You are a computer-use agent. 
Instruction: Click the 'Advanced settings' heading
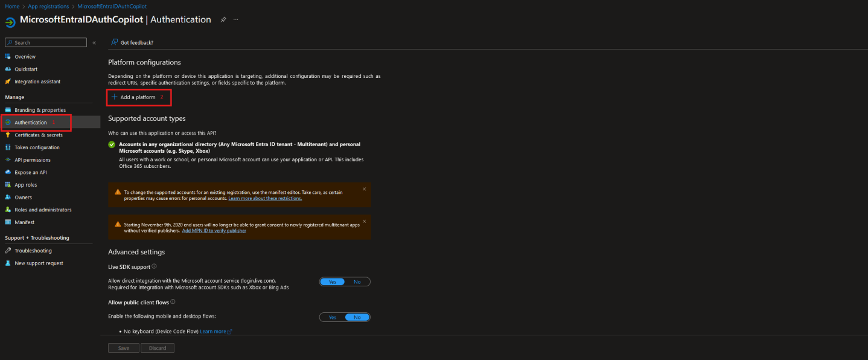point(136,252)
